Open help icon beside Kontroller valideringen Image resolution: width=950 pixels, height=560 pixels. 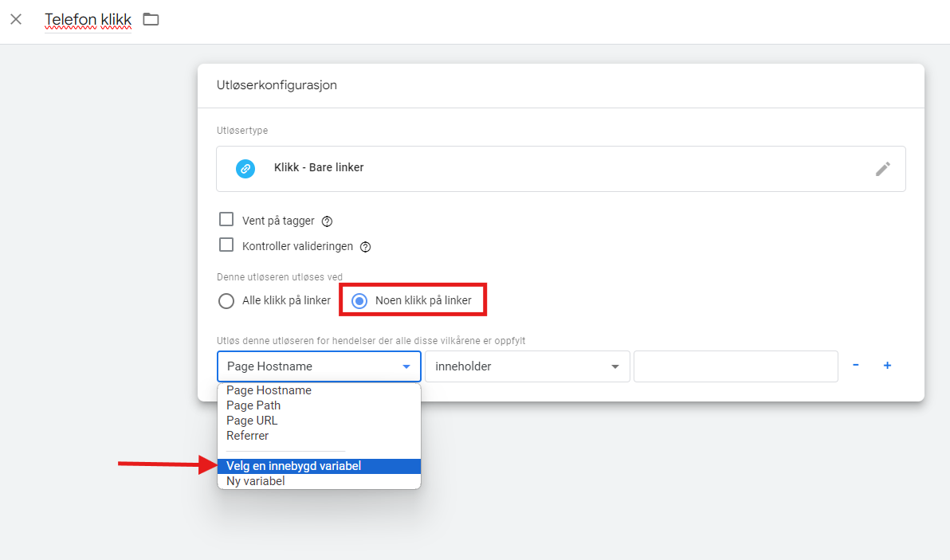pyautogui.click(x=365, y=247)
